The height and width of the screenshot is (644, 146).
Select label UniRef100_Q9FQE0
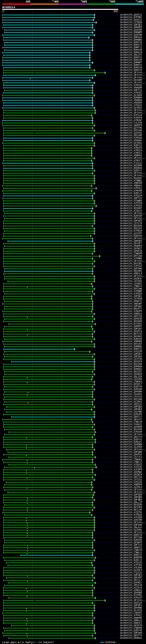tap(131, 354)
